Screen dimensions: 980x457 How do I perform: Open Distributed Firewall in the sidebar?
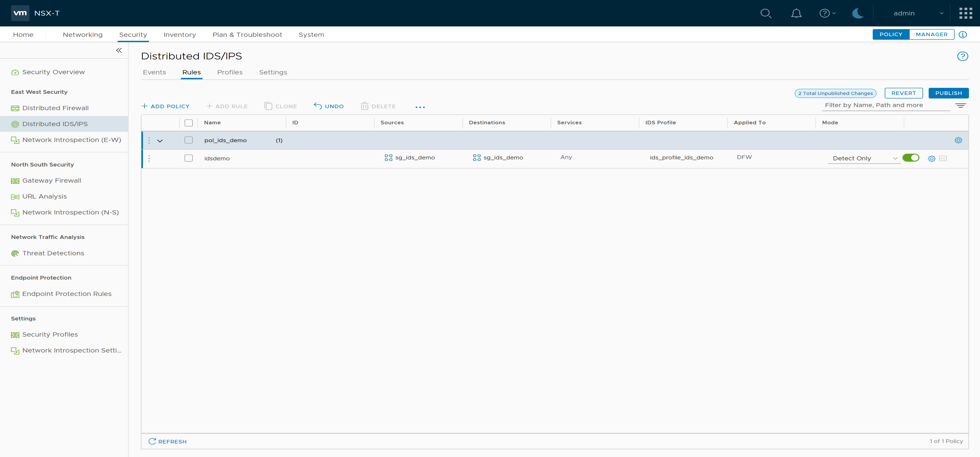click(55, 108)
